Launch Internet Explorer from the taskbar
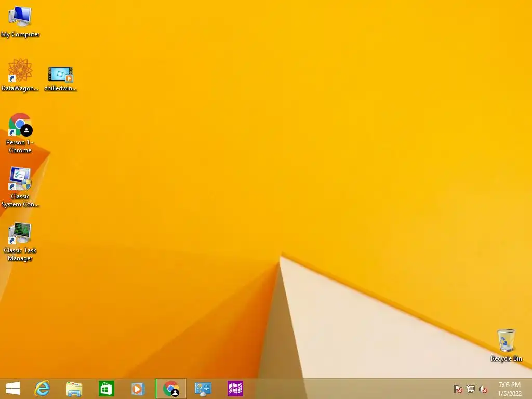This screenshot has width=532, height=399. 42,389
